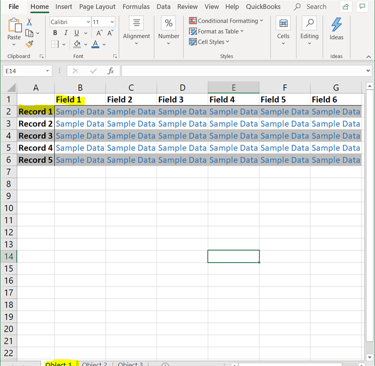Toggle Italic formatting
Screen dimensions: 375x366
(x=66, y=33)
